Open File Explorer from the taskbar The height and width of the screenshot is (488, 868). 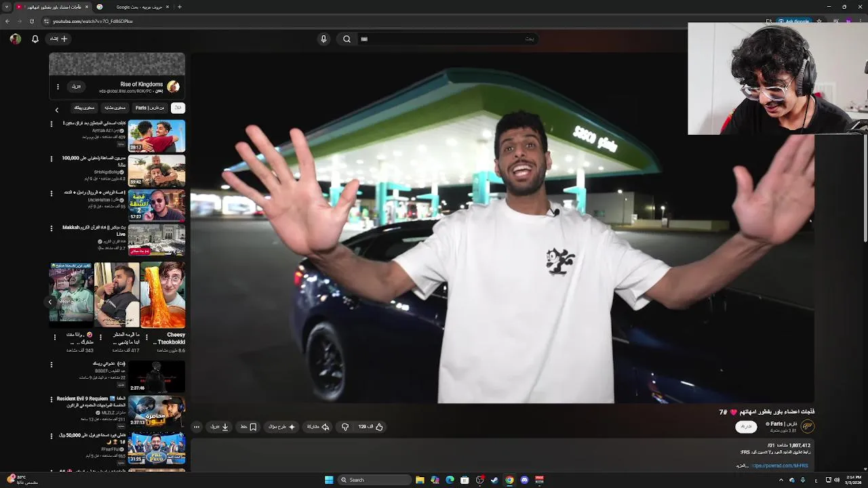point(420,480)
